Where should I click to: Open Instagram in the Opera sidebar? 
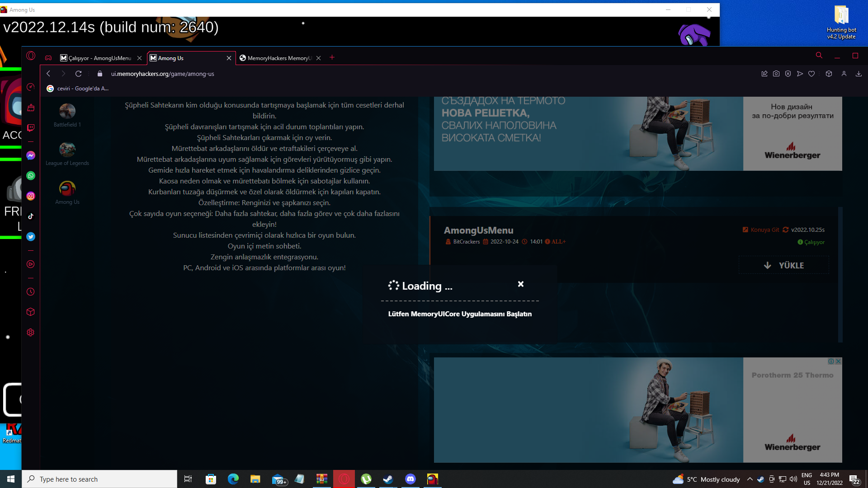coord(31,196)
